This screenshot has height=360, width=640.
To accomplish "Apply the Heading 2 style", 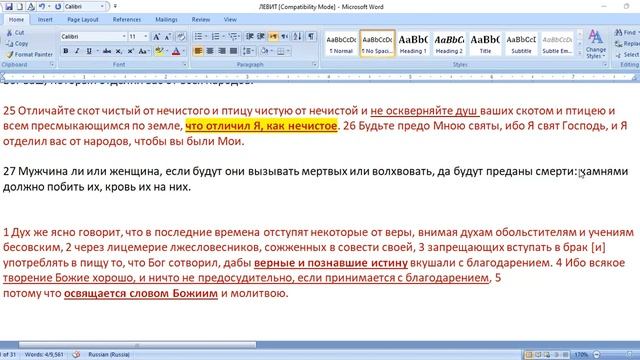I will pos(449,43).
